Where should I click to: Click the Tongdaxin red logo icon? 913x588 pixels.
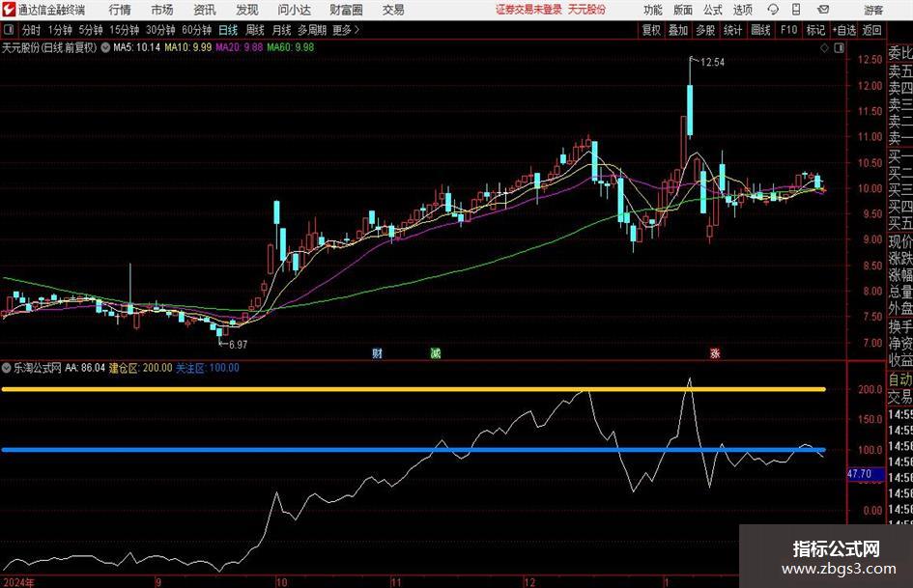click(9, 10)
